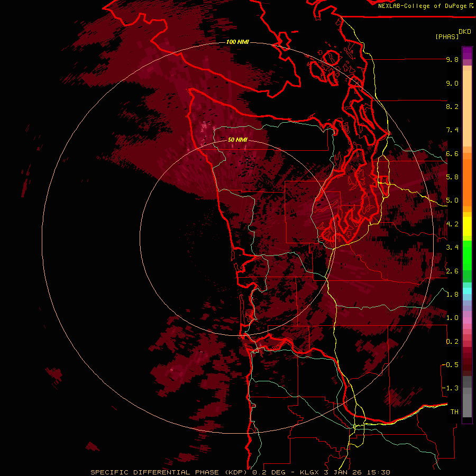Viewport: 476px width, 476px height.
Task: Click the 0.2 scale value
Action: (x=452, y=342)
